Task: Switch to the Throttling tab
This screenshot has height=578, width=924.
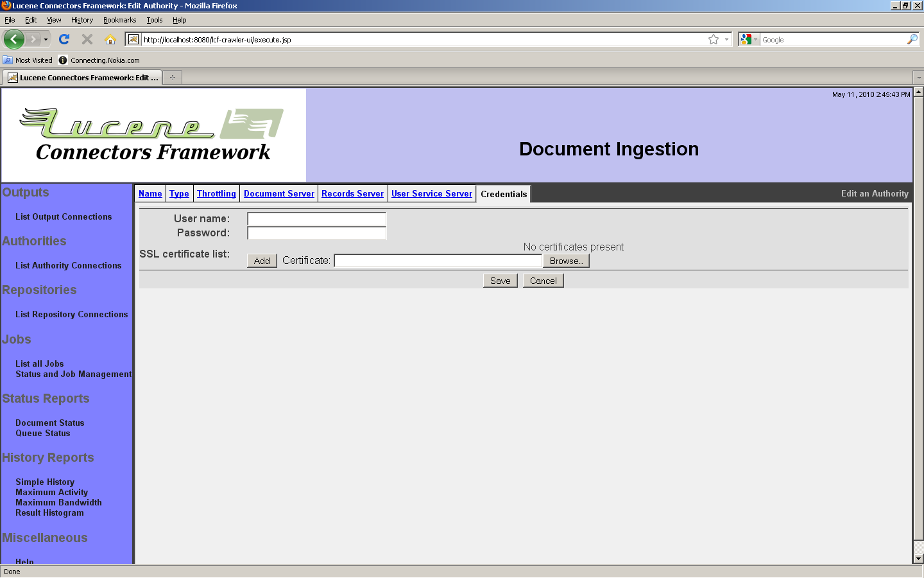Action: (x=216, y=193)
